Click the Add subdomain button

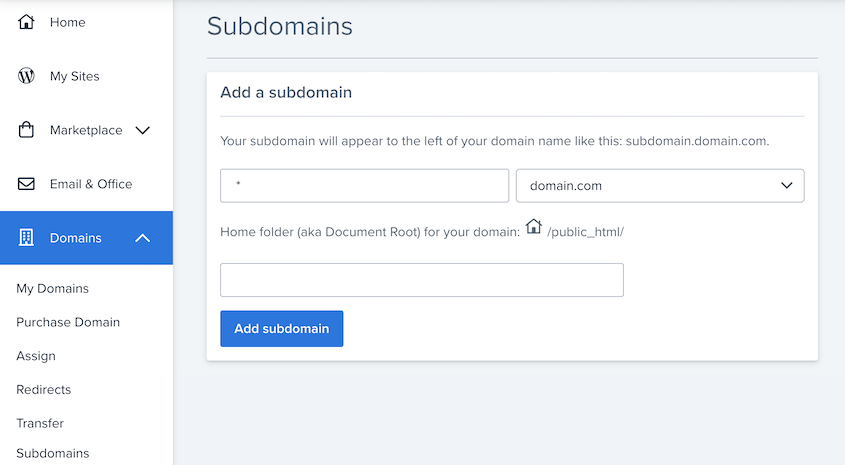coord(282,329)
